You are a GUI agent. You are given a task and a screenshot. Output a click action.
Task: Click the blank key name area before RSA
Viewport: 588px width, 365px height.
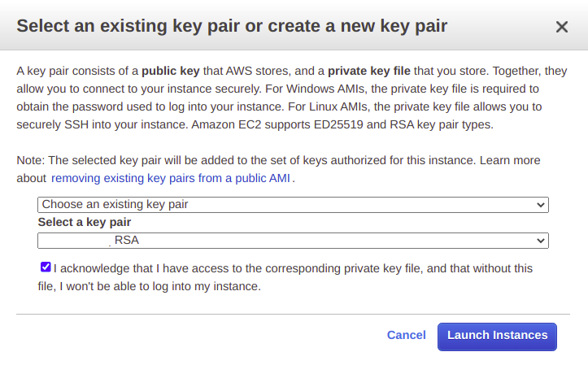(73, 241)
